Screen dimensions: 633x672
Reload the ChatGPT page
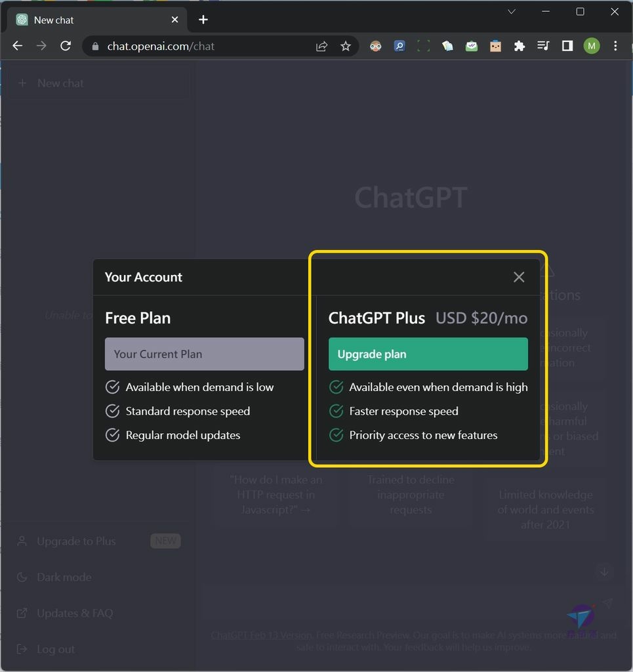(x=66, y=46)
